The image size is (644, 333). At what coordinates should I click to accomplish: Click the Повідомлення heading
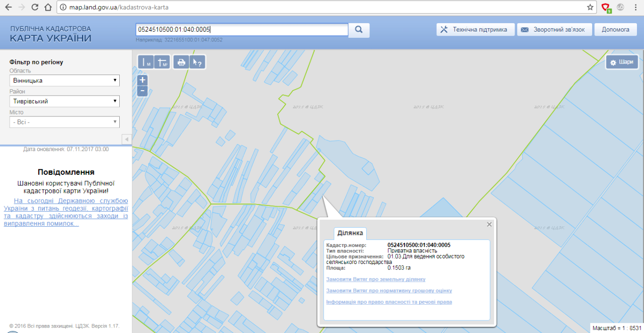(66, 172)
